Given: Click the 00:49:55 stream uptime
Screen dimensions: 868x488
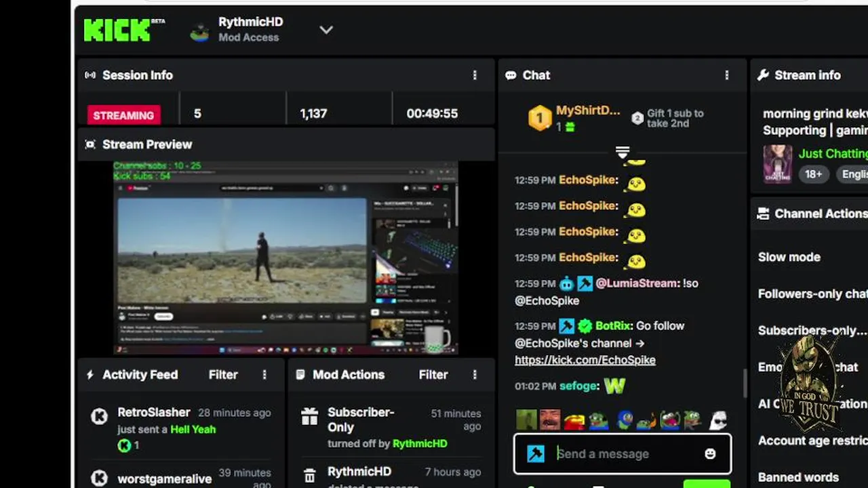Looking at the screenshot, I should (x=432, y=114).
